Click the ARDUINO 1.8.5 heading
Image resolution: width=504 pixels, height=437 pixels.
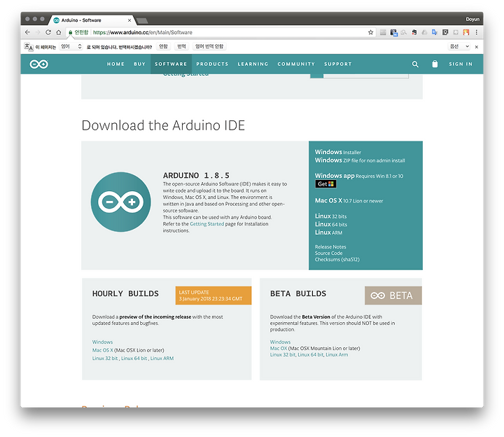[x=196, y=176]
